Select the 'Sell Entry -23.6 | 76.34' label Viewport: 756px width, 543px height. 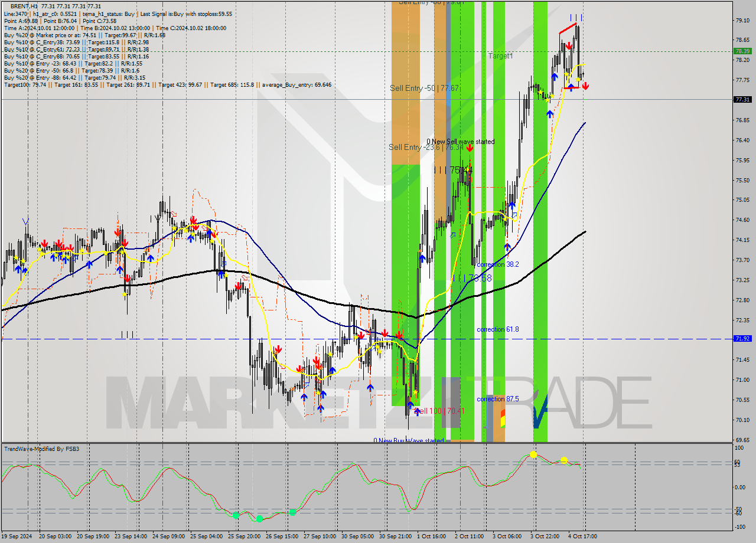[426, 147]
